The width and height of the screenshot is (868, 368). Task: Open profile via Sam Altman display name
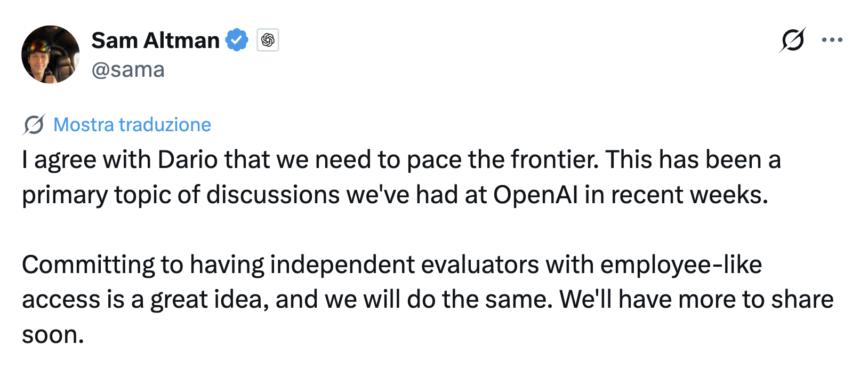tap(155, 41)
